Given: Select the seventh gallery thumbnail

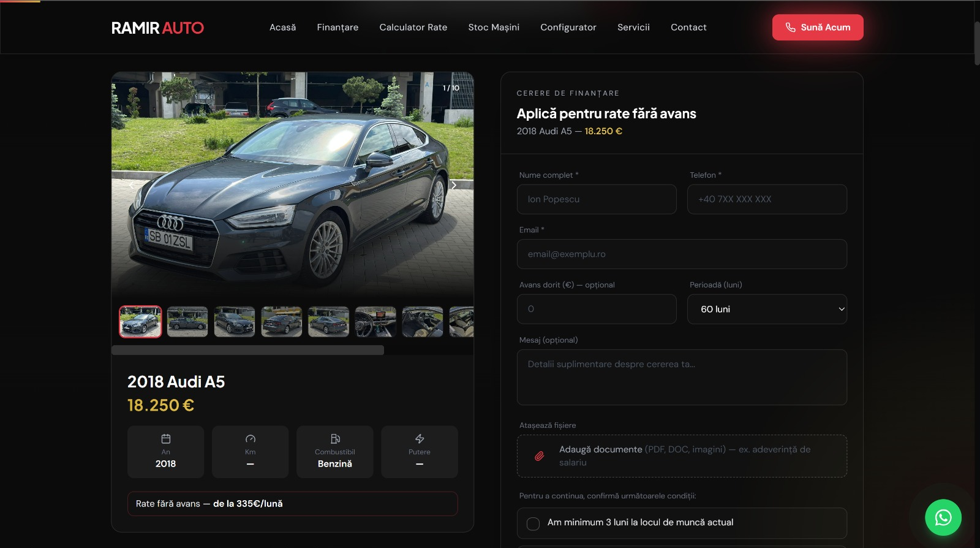Looking at the screenshot, I should pyautogui.click(x=423, y=322).
